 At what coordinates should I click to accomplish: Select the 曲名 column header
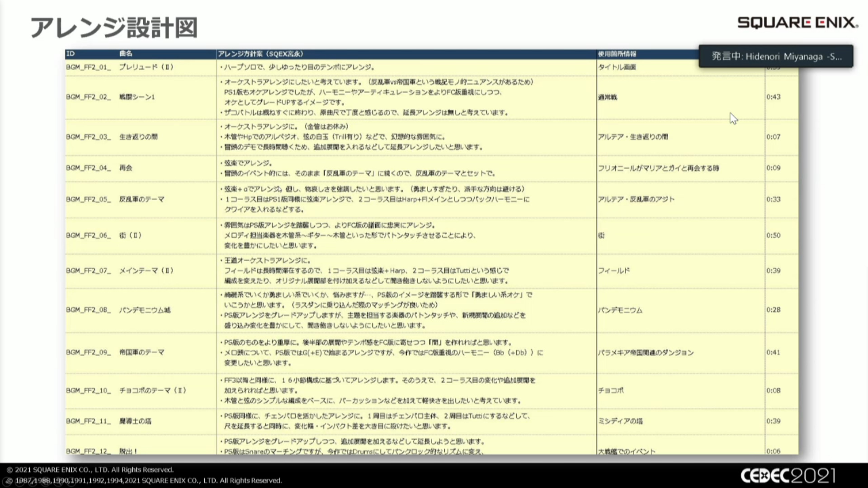pyautogui.click(x=126, y=54)
